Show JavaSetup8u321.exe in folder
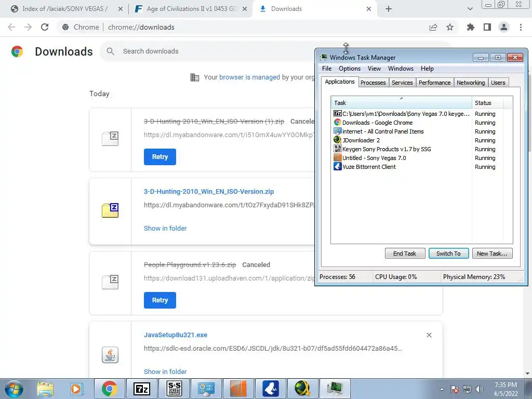Image resolution: width=532 pixels, height=399 pixels. click(165, 372)
